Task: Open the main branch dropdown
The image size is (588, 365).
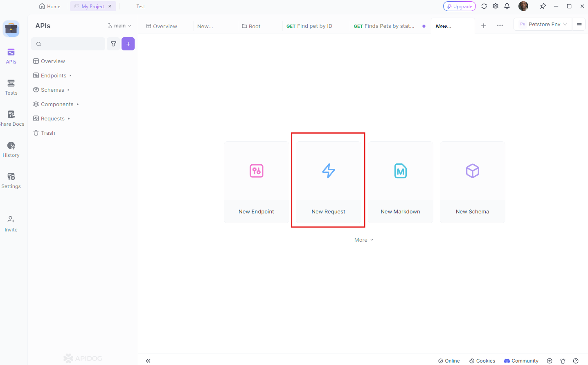Action: coord(119,26)
